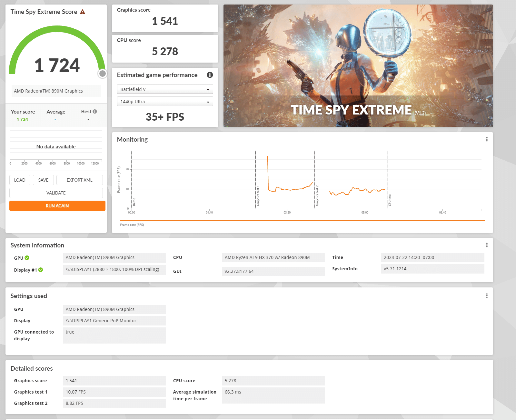516x420 pixels.
Task: Click the green check icon beside GPU
Action: (x=27, y=258)
